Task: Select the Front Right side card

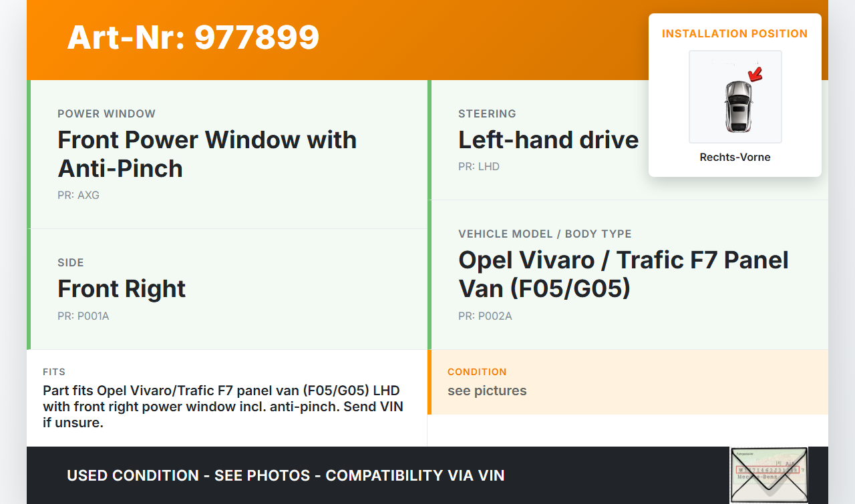Action: (x=227, y=289)
